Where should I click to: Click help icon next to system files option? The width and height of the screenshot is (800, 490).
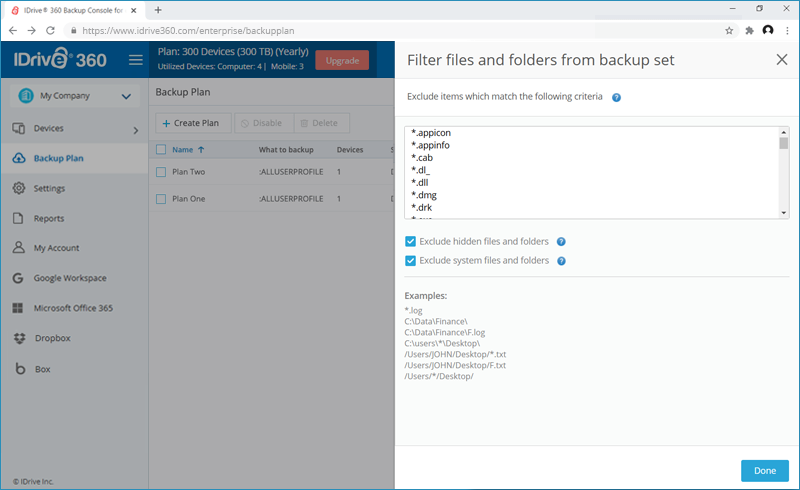pos(561,261)
